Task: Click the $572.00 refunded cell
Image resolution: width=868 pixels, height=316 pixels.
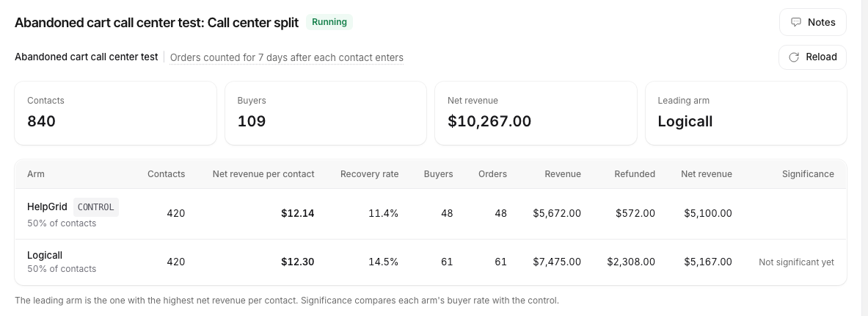Action: click(x=635, y=213)
